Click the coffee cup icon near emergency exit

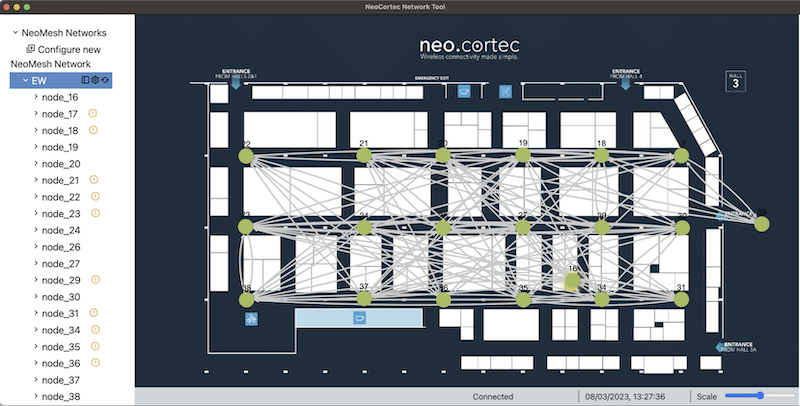point(464,91)
